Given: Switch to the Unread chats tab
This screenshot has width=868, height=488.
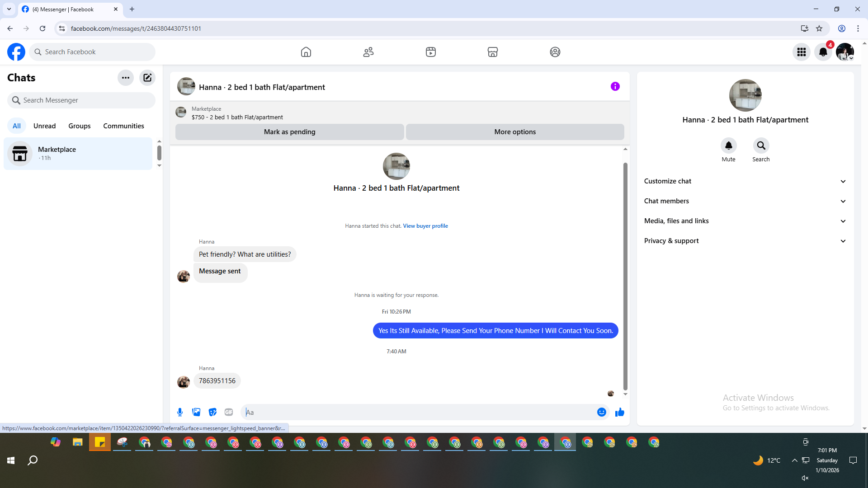Looking at the screenshot, I should [x=44, y=126].
